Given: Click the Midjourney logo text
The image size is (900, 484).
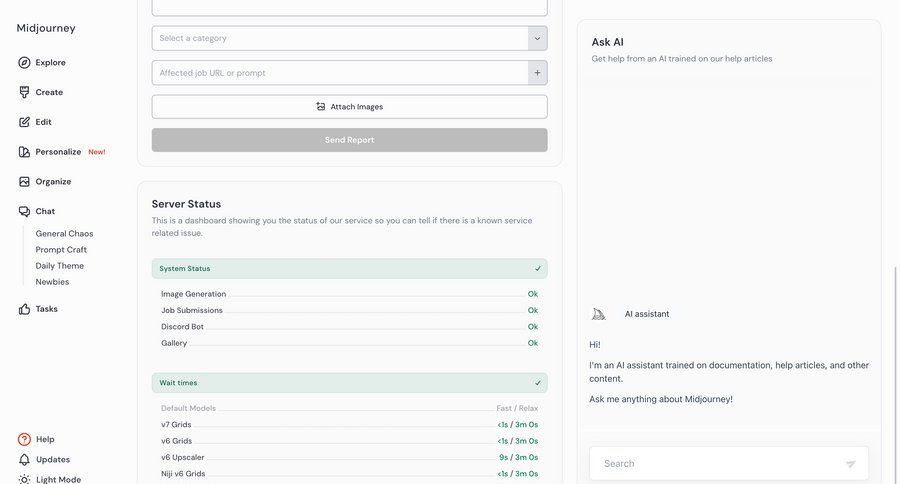Looking at the screenshot, I should [46, 28].
